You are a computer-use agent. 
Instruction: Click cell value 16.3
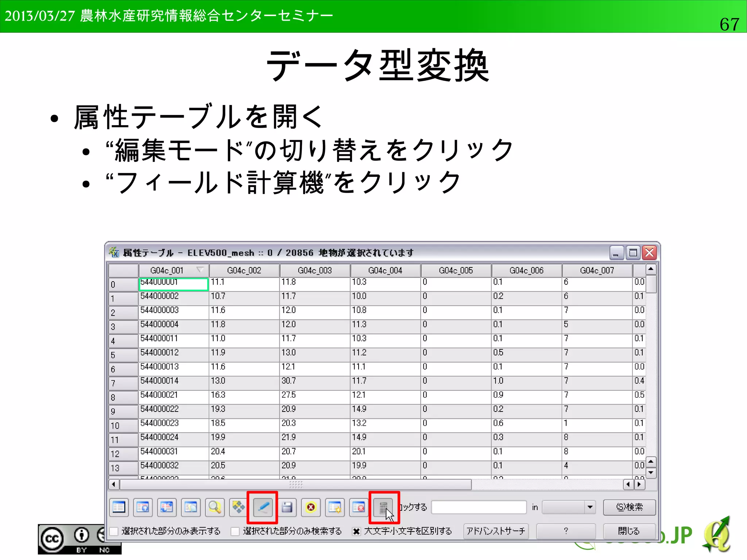point(244,397)
